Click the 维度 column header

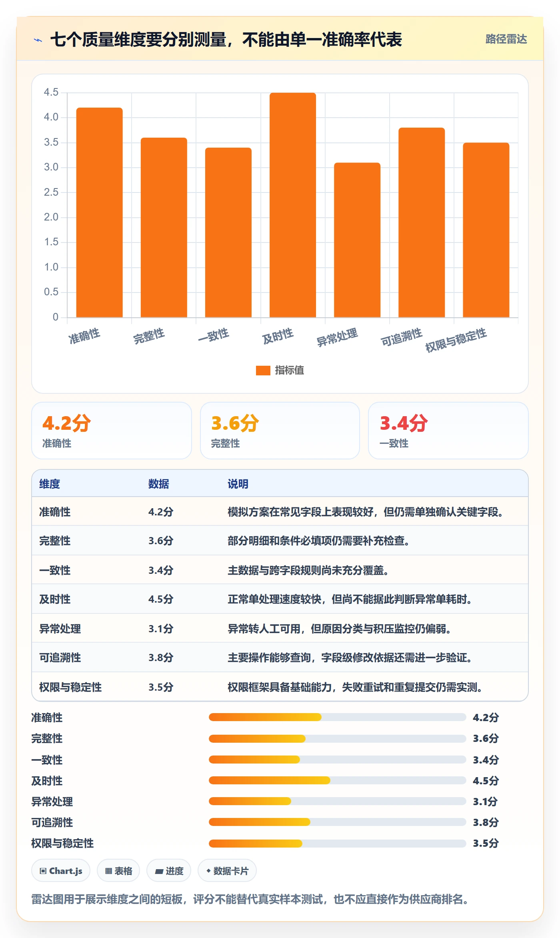click(x=50, y=484)
